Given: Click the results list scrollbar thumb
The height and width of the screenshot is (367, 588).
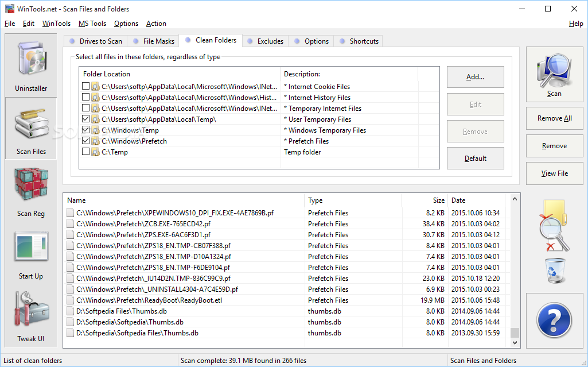Looking at the screenshot, I should coord(515,333).
